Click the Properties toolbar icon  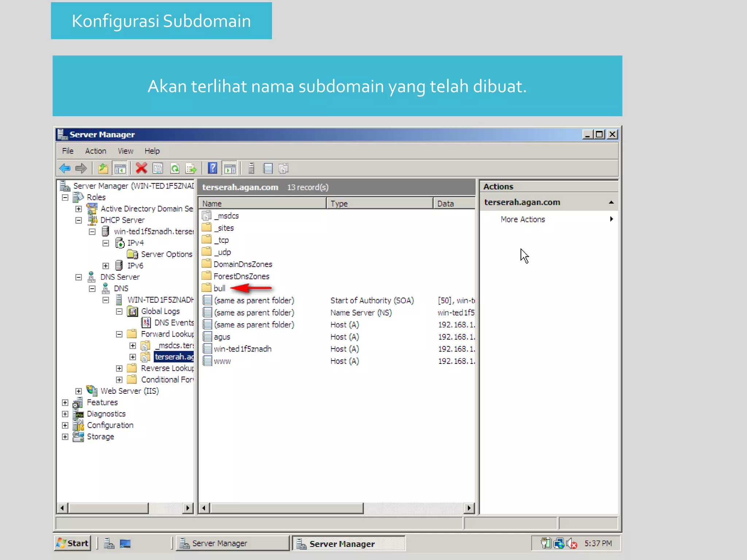[x=158, y=168]
